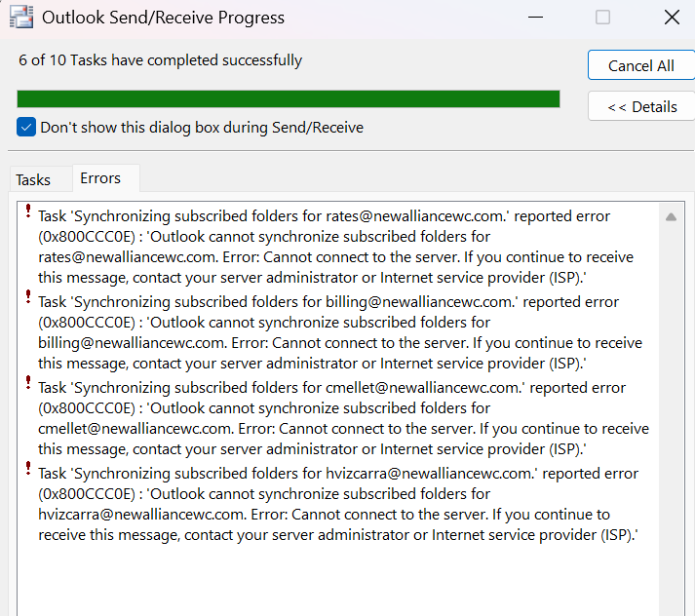Click error icon beside cmellet@newalliancewc.com task
The height and width of the screenshot is (616, 695).
pos(28,383)
